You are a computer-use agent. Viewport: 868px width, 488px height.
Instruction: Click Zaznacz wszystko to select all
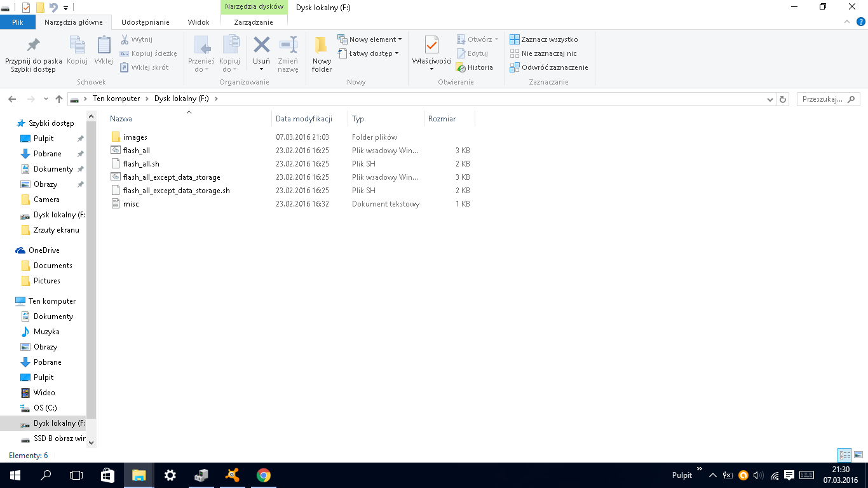(549, 39)
